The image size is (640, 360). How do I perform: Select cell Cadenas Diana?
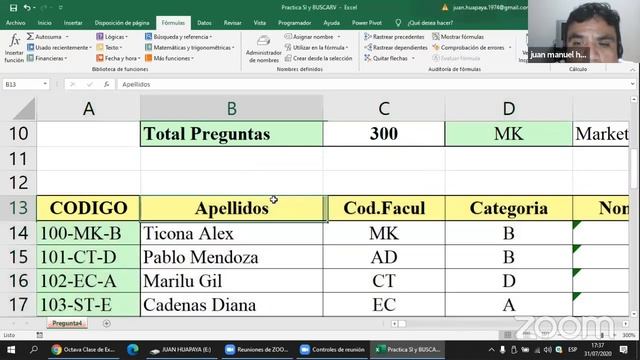point(231,305)
